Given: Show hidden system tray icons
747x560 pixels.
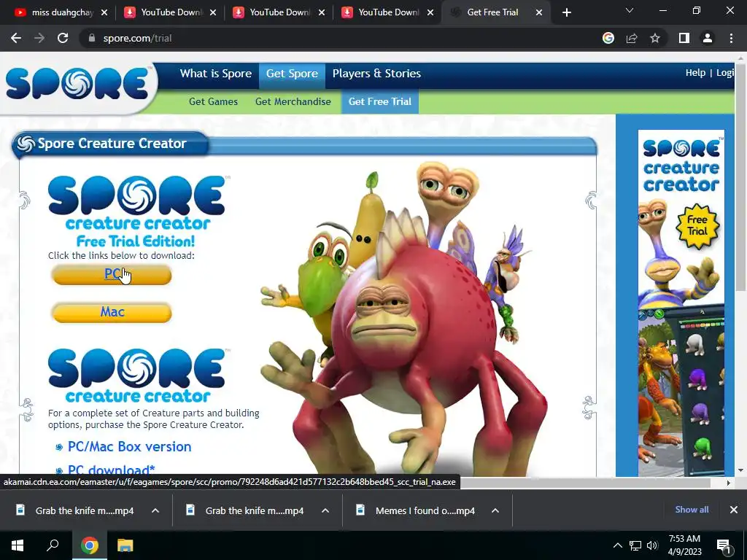Looking at the screenshot, I should (617, 545).
